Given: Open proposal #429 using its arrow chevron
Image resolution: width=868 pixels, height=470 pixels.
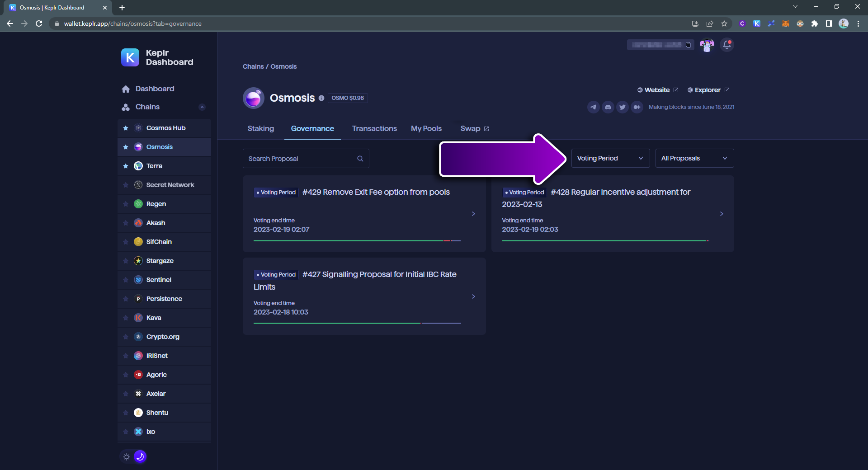Looking at the screenshot, I should click(473, 214).
